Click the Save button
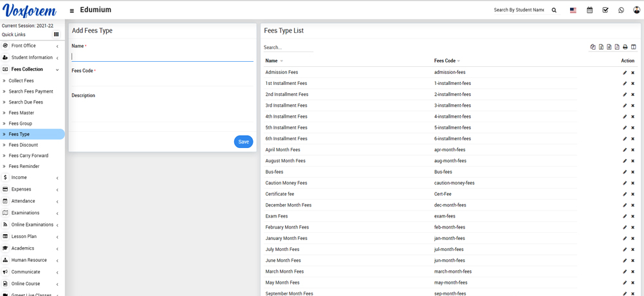The height and width of the screenshot is (296, 644). pos(243,142)
